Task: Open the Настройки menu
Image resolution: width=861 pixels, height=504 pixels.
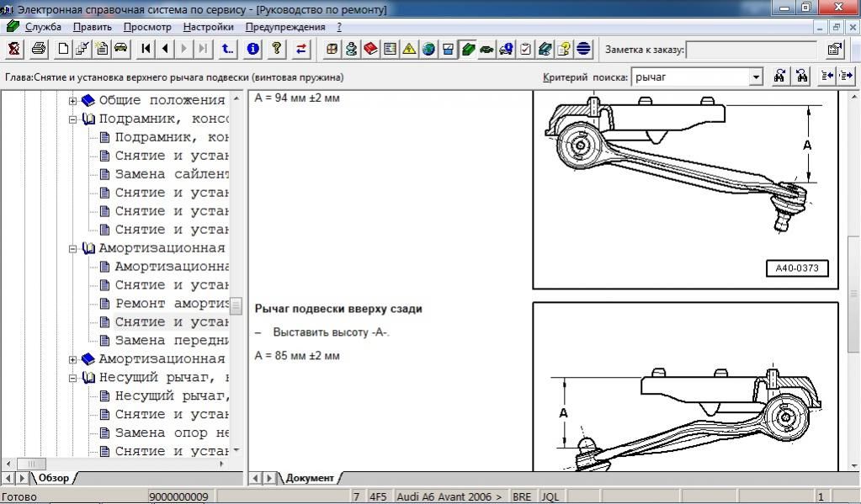Action: click(x=208, y=27)
